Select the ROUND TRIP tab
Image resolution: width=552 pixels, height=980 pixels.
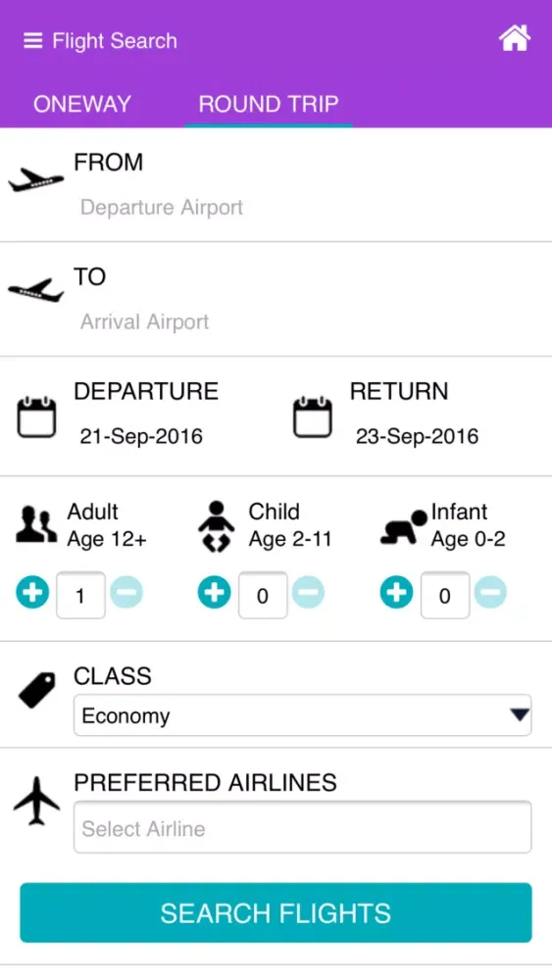[x=269, y=104]
